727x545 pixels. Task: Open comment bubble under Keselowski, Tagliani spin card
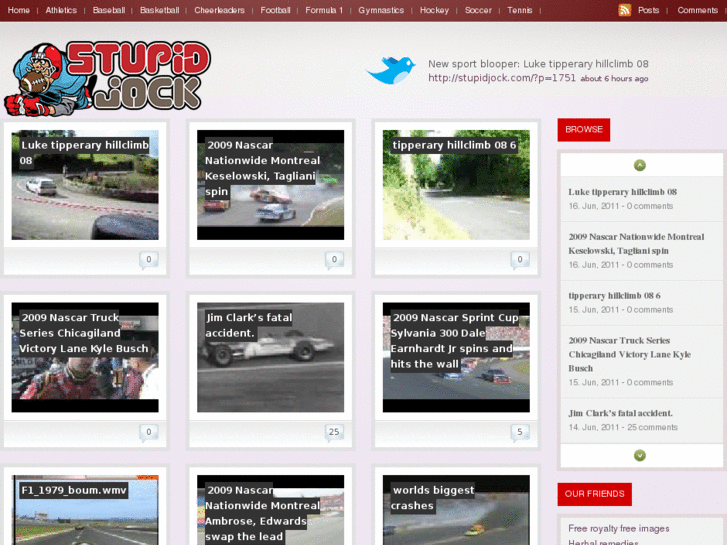tap(334, 260)
